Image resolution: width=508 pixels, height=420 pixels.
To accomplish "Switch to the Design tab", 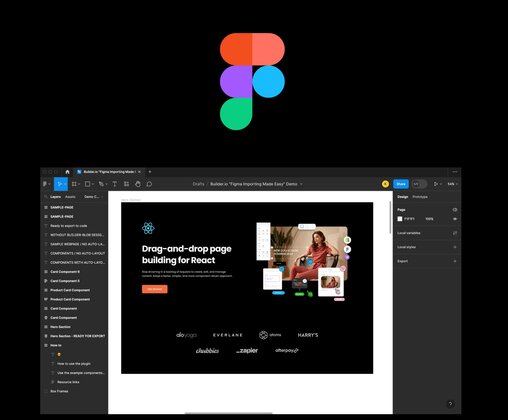I will click(x=403, y=197).
